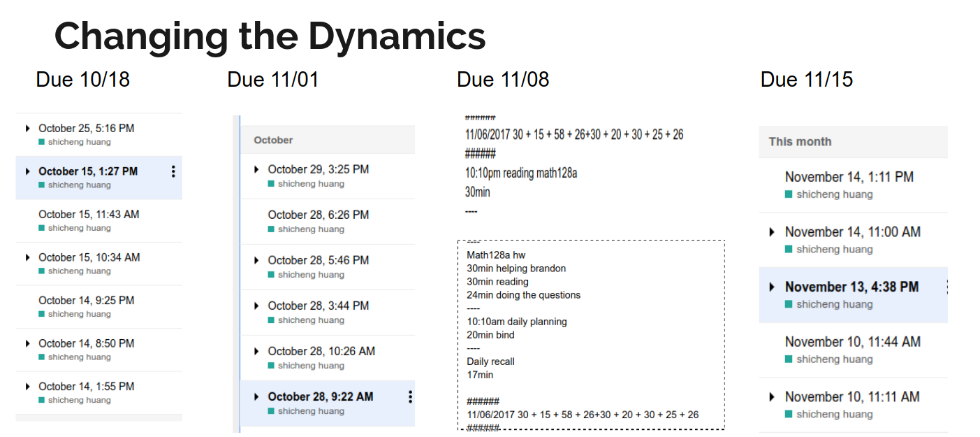
Task: Click the teal author color under October 28, 6:26 PM
Action: pyautogui.click(x=271, y=229)
